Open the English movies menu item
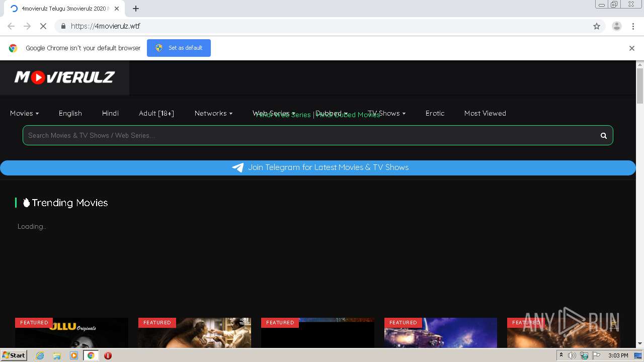Screen dimensions: 644x362 [70, 113]
